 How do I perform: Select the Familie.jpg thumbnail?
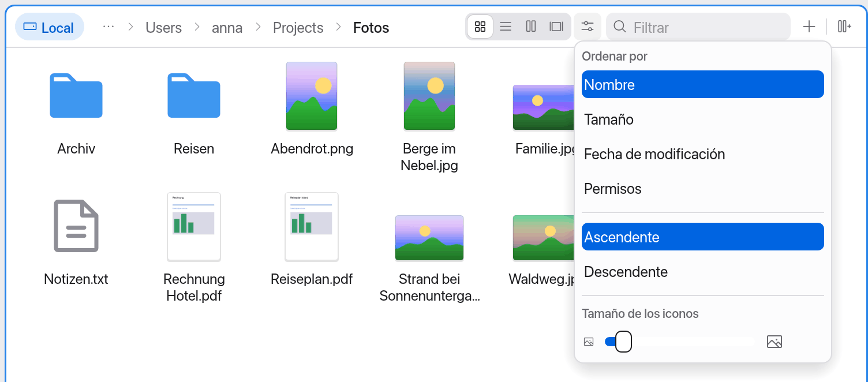543,107
